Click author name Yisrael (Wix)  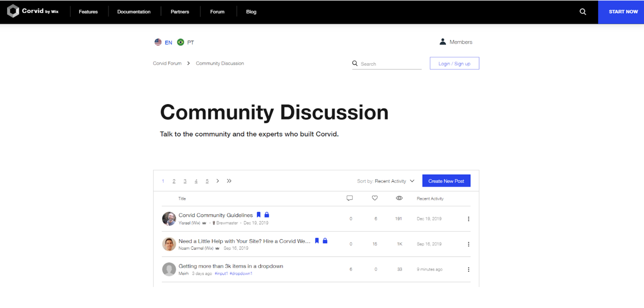pos(189,223)
